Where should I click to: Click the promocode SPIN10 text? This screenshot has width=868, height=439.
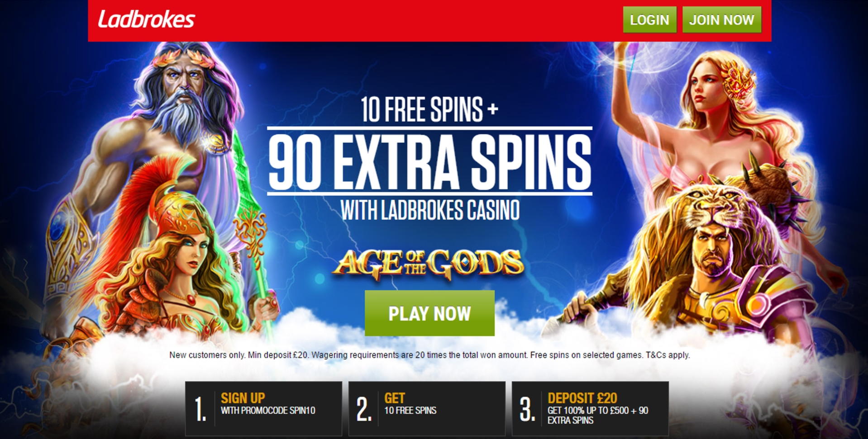coord(268,411)
